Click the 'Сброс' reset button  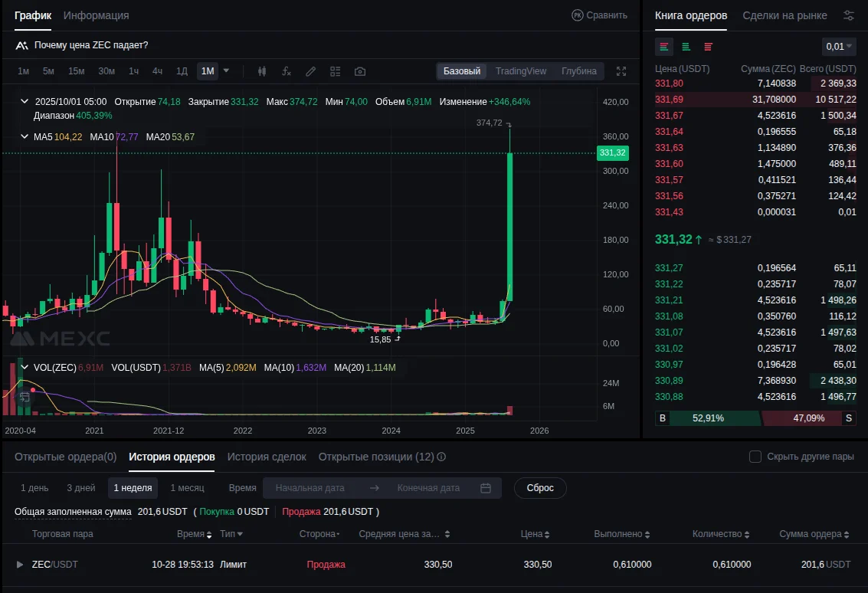[540, 488]
